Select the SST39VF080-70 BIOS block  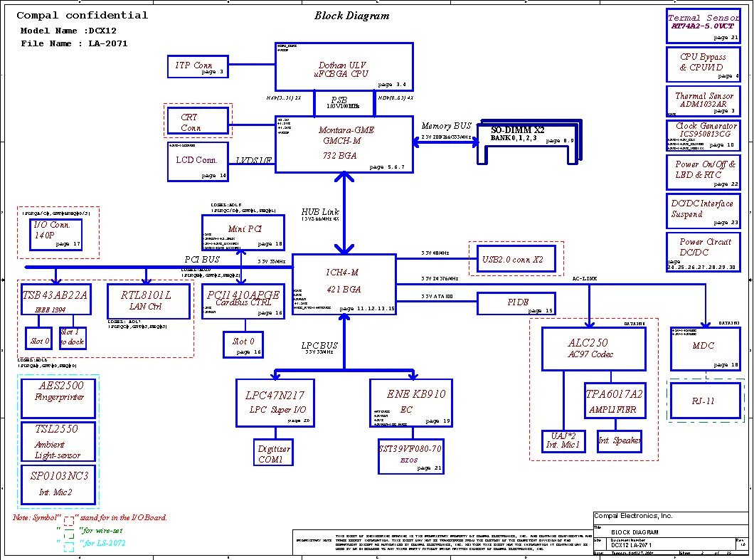[x=410, y=456]
